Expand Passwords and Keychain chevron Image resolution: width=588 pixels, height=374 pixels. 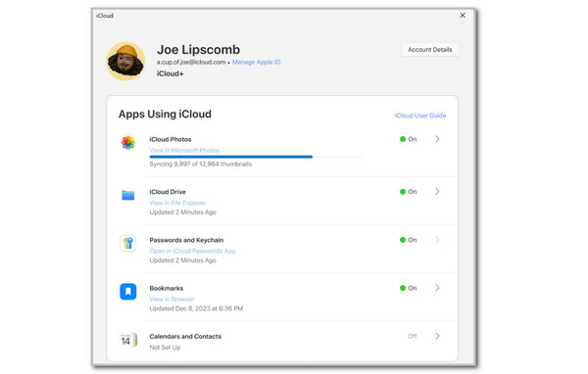click(437, 240)
